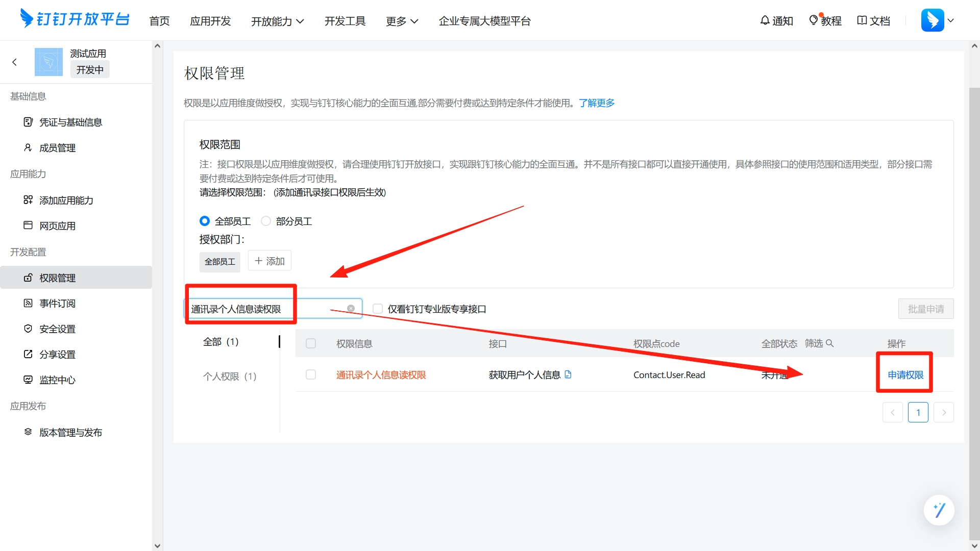Select 权限管理 in the sidebar
Viewport: 980px width, 551px height.
[x=76, y=278]
